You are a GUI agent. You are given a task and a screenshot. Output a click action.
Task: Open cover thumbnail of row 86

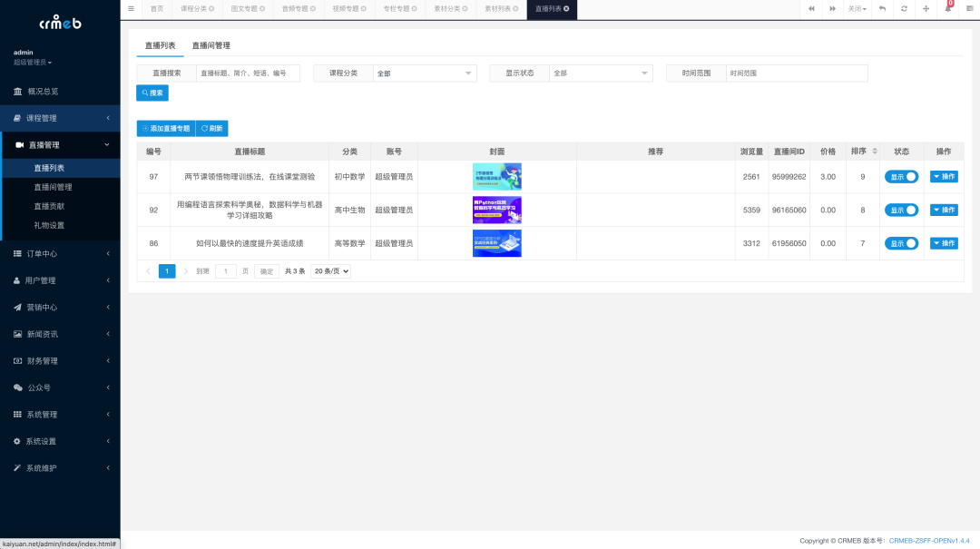pyautogui.click(x=497, y=243)
